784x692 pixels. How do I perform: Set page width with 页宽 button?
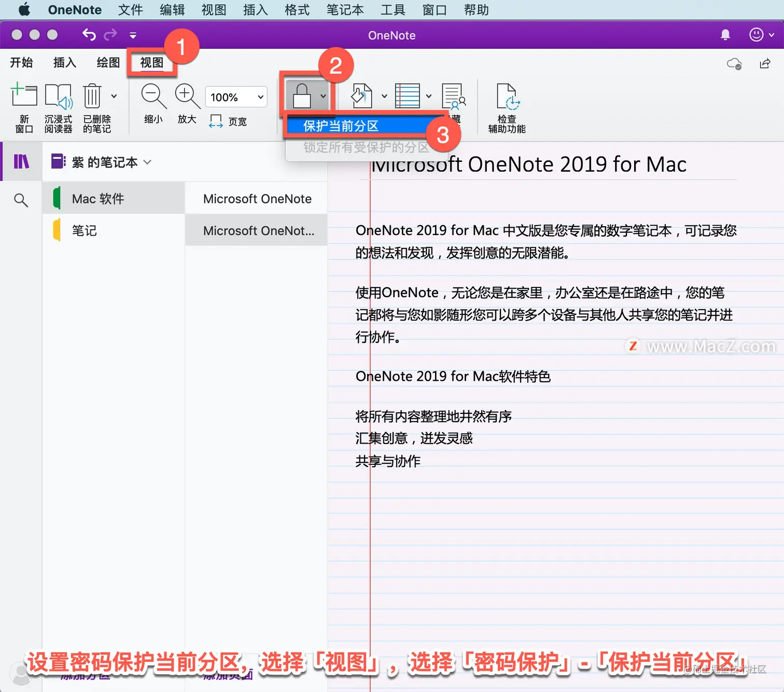228,121
